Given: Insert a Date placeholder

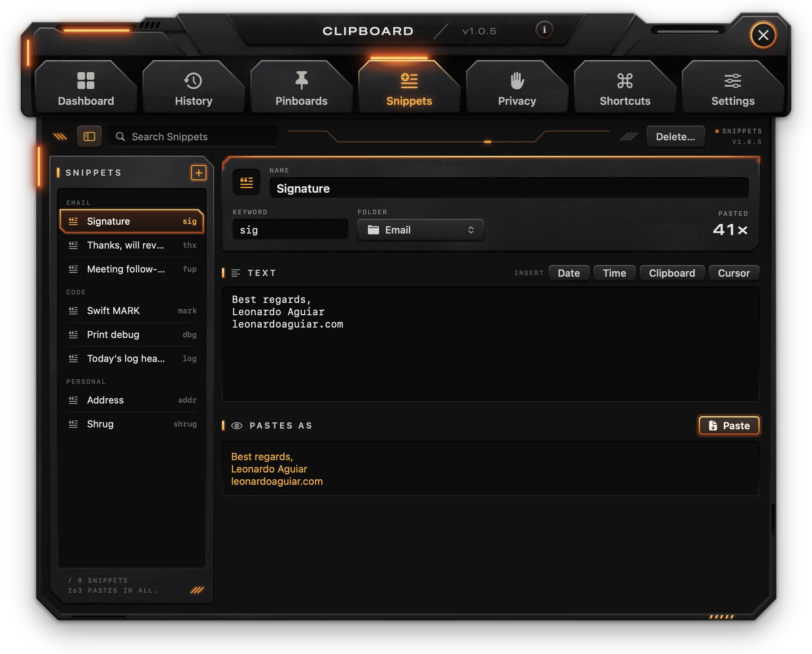Looking at the screenshot, I should click(x=569, y=273).
